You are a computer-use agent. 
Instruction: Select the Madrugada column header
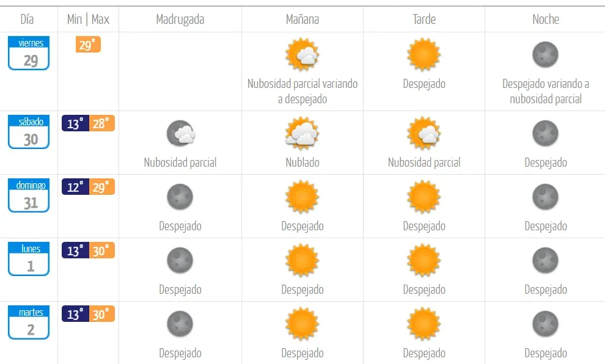180,20
